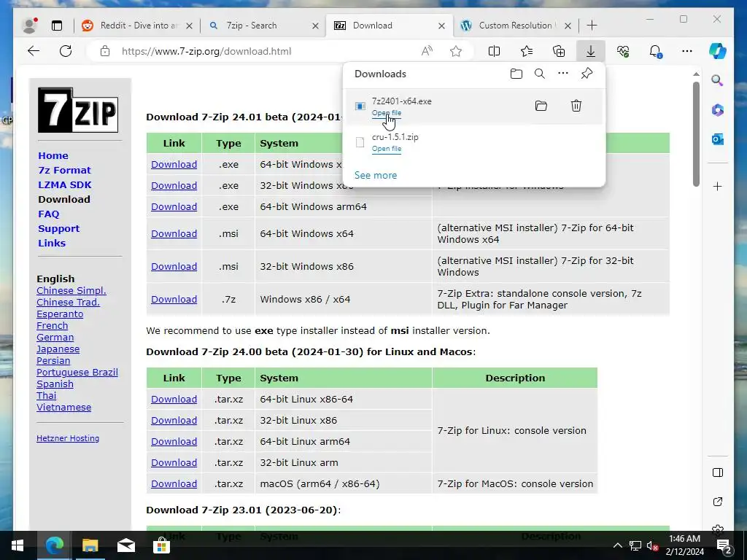Search downloads using magnifier icon
This screenshot has width=747, height=560.
[x=539, y=74]
